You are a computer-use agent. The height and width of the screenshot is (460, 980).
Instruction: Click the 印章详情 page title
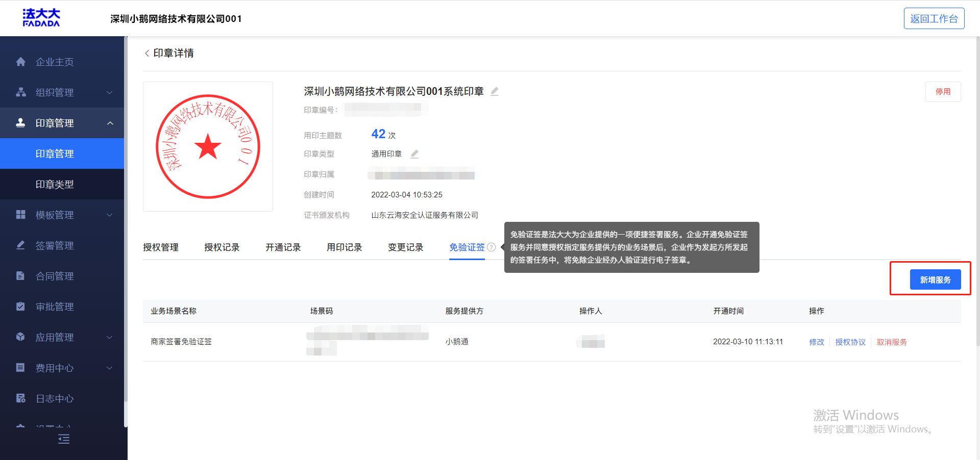click(x=174, y=53)
